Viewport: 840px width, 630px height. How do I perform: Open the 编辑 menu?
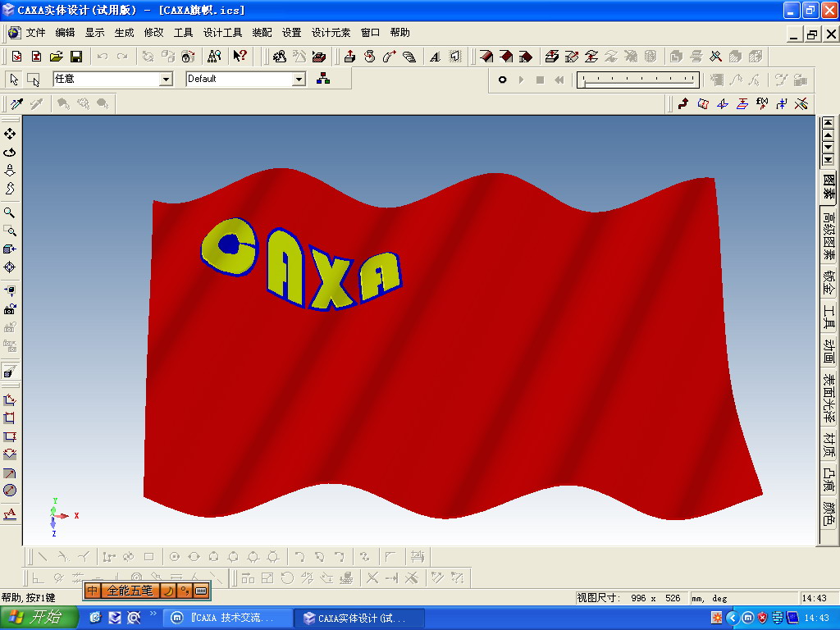point(65,33)
